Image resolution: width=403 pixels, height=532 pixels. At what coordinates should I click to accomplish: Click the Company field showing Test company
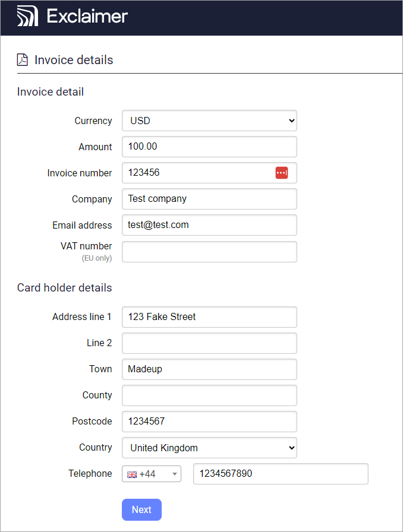click(x=209, y=199)
